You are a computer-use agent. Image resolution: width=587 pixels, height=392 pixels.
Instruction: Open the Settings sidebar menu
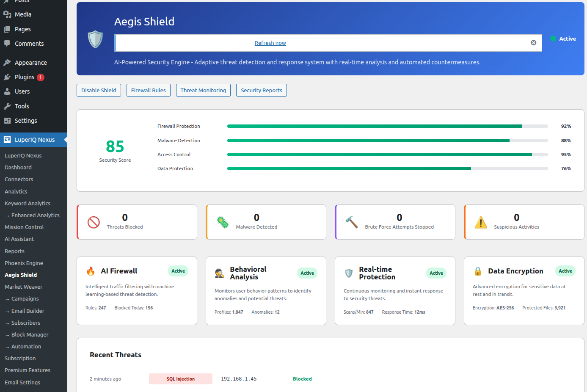pyautogui.click(x=26, y=121)
